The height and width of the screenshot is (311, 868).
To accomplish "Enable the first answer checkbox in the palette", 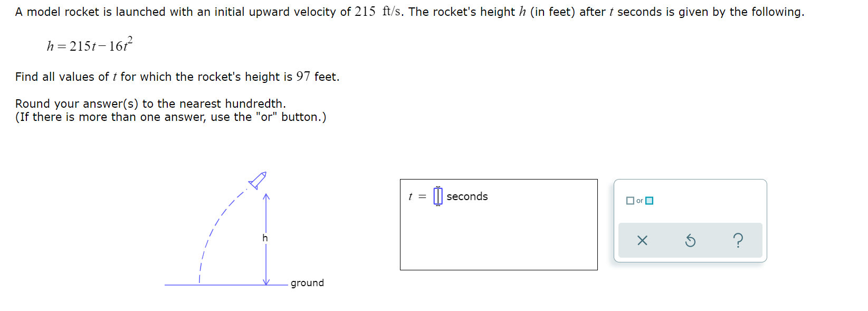I will 629,201.
